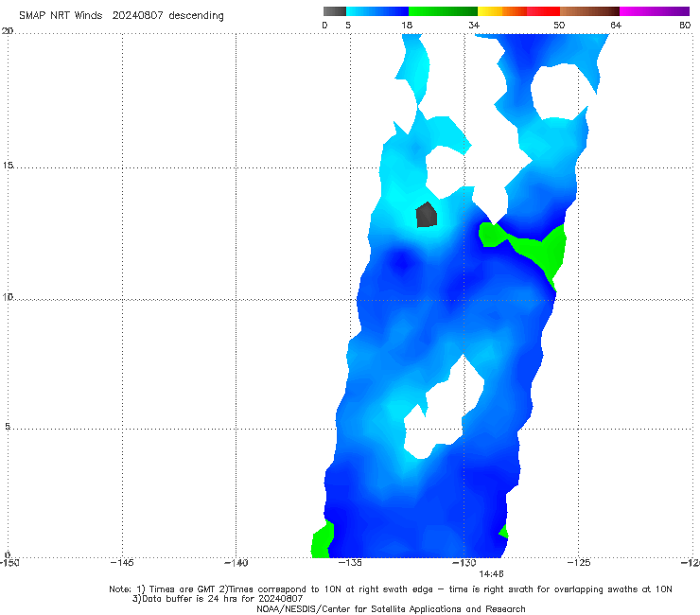Click the blue 5-18 segment of colorbar

coord(377,11)
